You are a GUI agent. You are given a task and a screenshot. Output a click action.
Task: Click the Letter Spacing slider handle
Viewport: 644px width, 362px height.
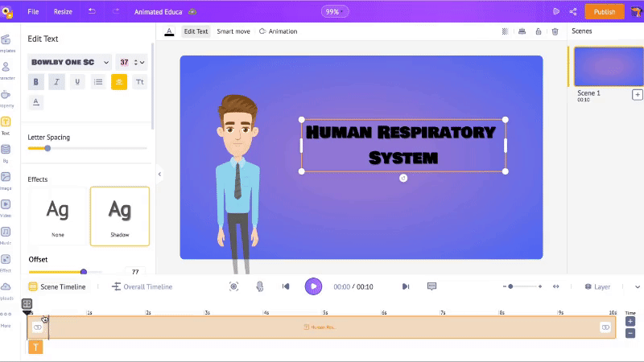47,148
